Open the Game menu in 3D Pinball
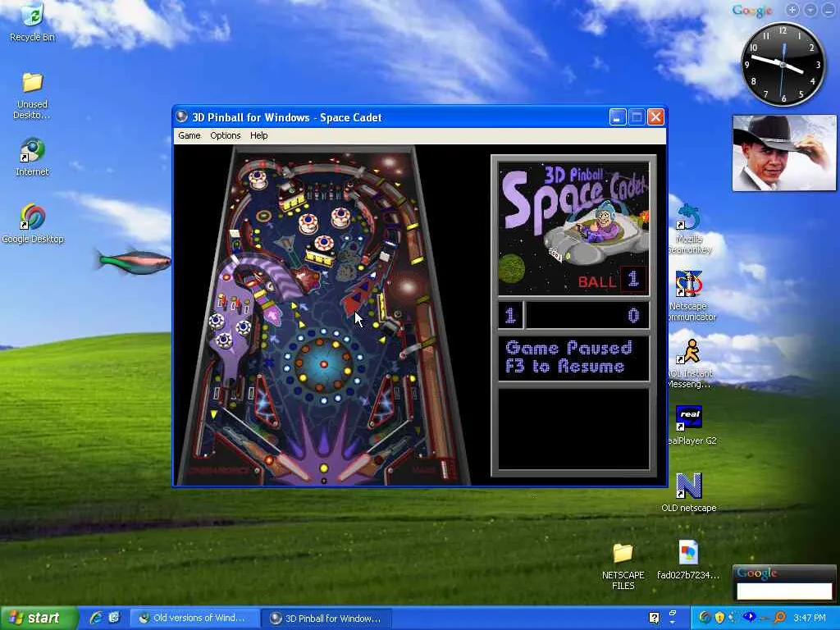840x630 pixels. (189, 135)
